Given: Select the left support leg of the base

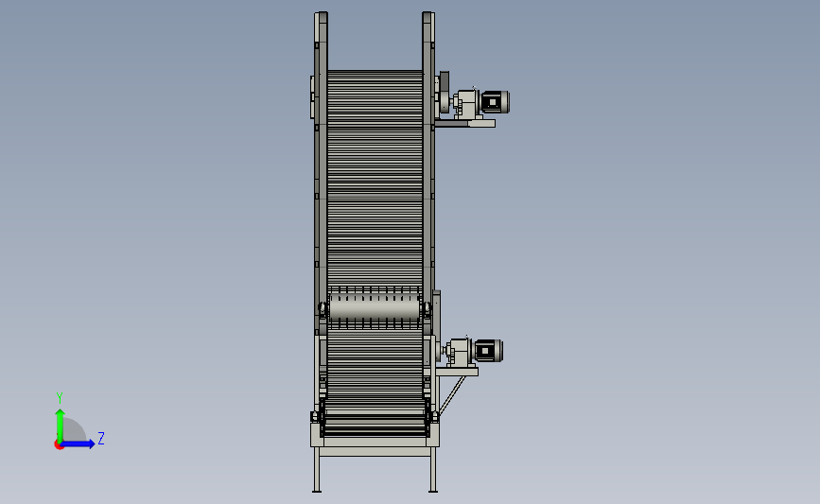Looking at the screenshot, I should click(317, 470).
